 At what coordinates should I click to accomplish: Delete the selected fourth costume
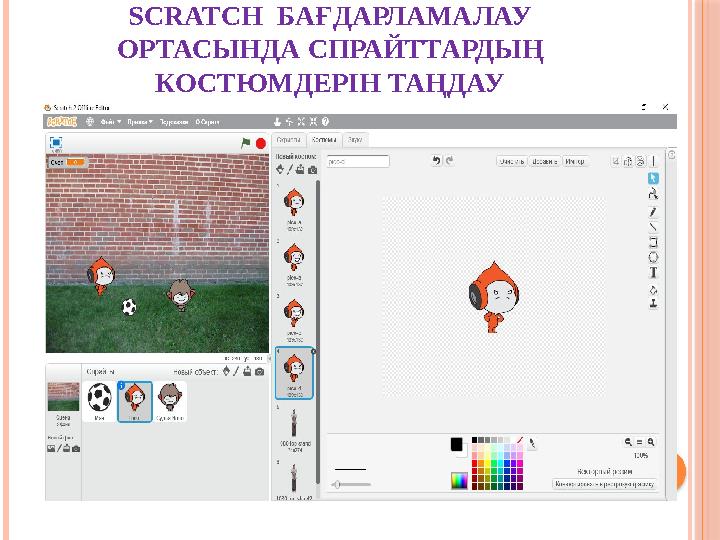(314, 351)
